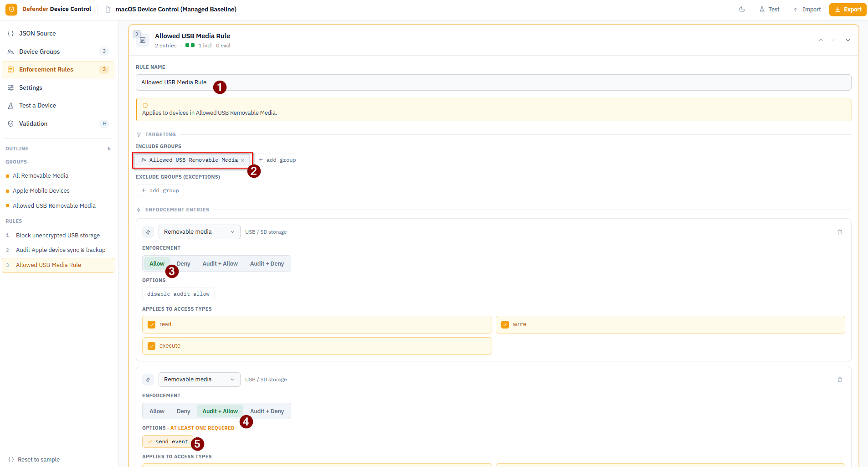Open the JSON Source section
The height and width of the screenshot is (467, 868).
[58, 33]
